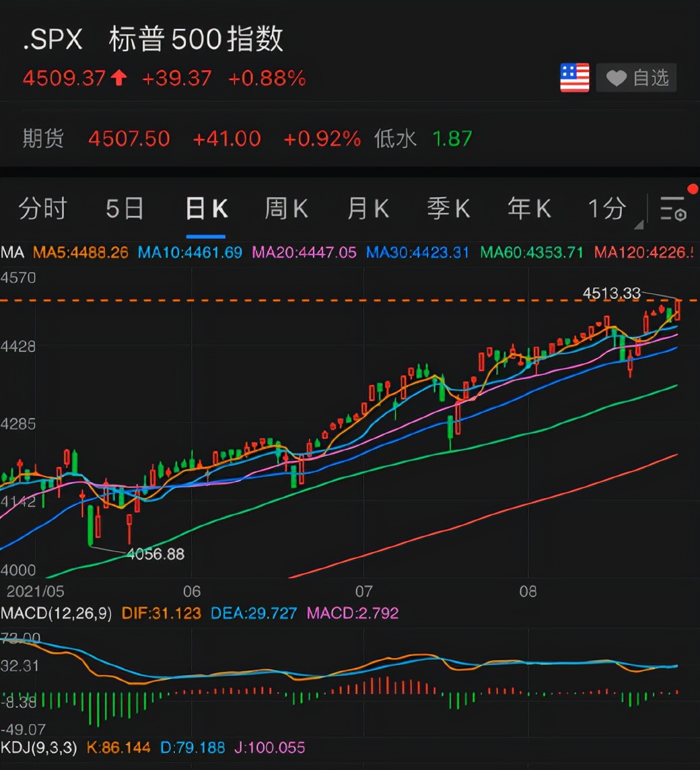Screen dimensions: 700x770
Task: Click the 4570 price axis label
Action: click(x=18, y=278)
